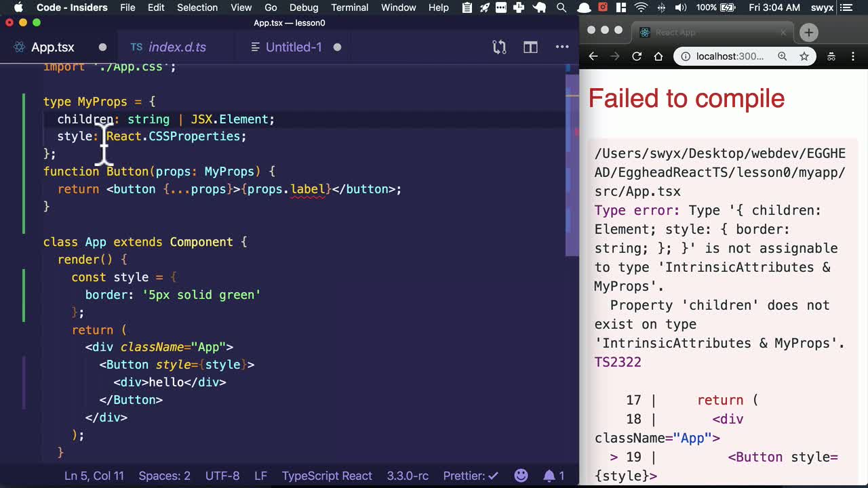Click the Untitled-1 editor tab
This screenshot has height=488, width=868.
pos(294,47)
